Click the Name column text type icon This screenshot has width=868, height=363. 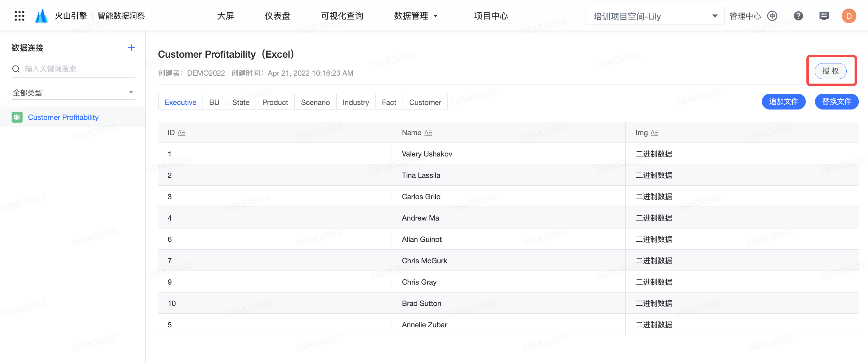click(428, 133)
